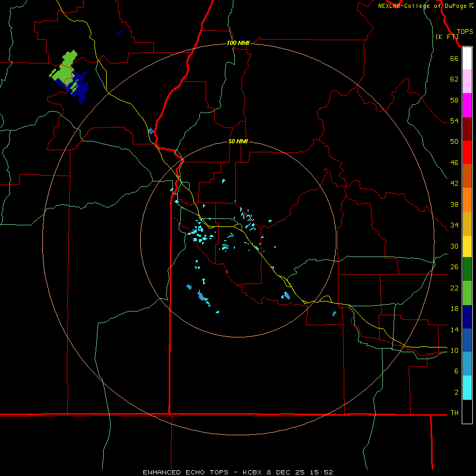
Task: Click the 'TH' threshold legend label
Action: [454, 413]
